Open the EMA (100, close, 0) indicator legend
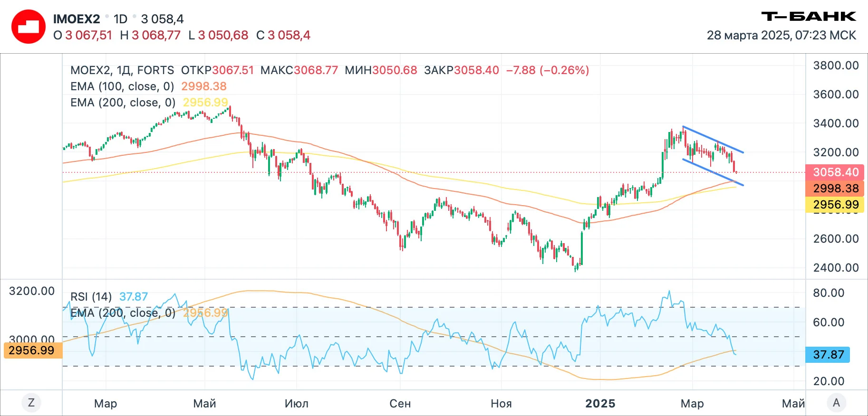The image size is (868, 416). coord(122,86)
